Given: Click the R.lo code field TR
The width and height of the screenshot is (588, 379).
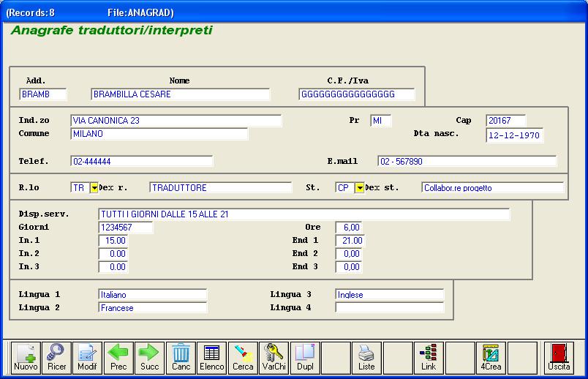Looking at the screenshot, I should tap(80, 187).
